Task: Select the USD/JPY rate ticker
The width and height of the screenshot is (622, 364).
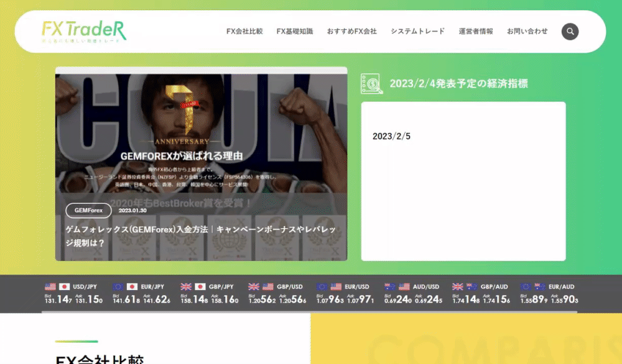Action: click(74, 293)
